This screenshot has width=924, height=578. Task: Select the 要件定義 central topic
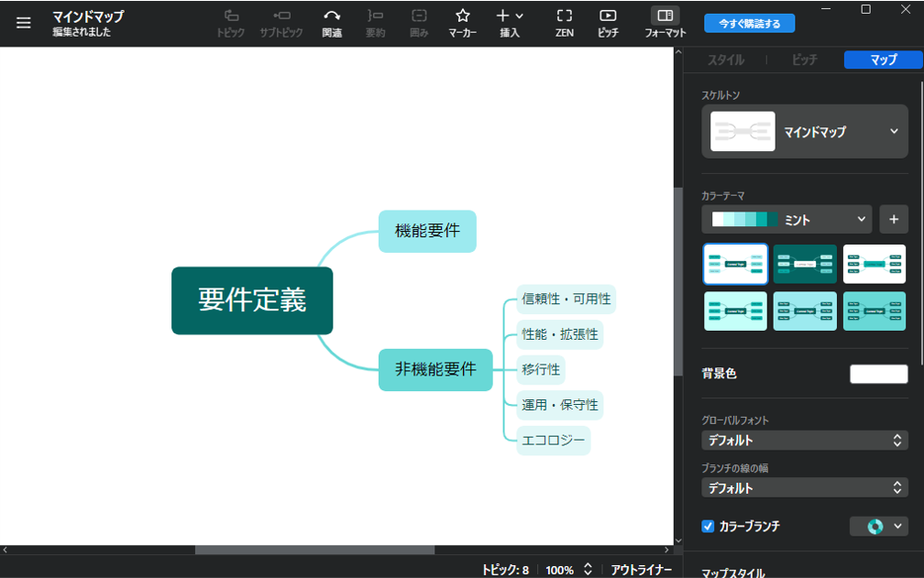click(x=252, y=300)
